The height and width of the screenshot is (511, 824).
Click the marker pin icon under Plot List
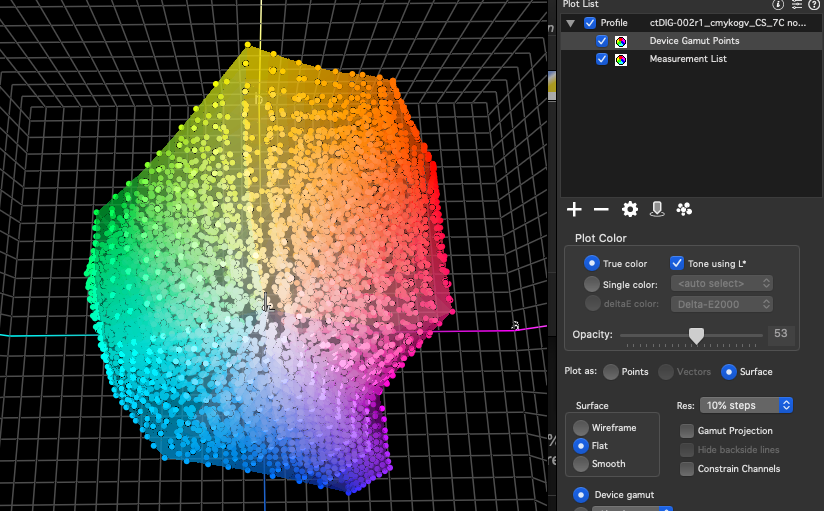(x=657, y=209)
